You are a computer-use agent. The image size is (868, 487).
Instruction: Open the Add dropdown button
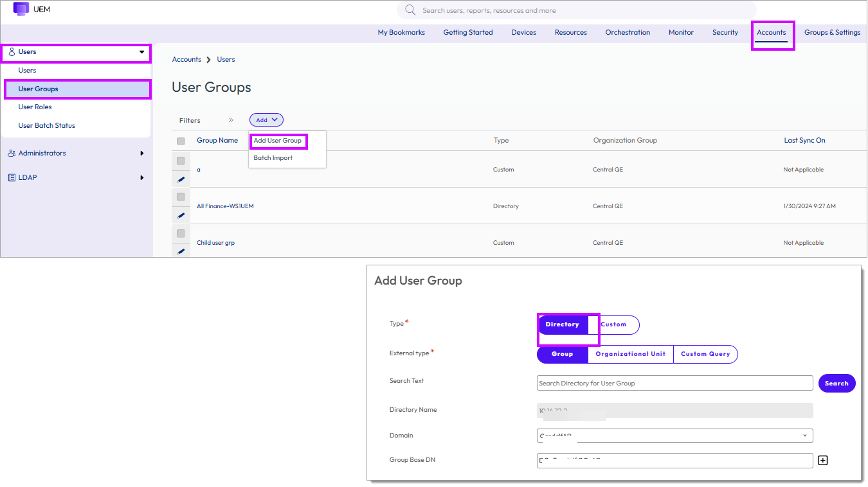coord(266,120)
